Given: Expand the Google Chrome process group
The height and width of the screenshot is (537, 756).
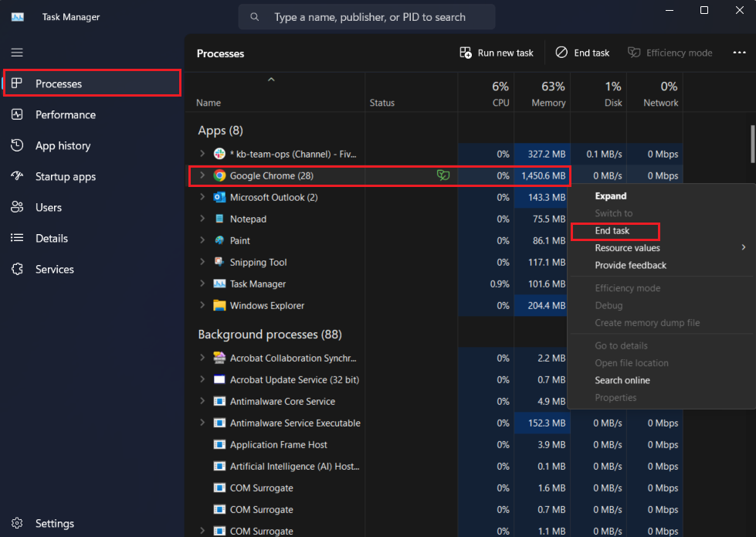Looking at the screenshot, I should click(202, 175).
